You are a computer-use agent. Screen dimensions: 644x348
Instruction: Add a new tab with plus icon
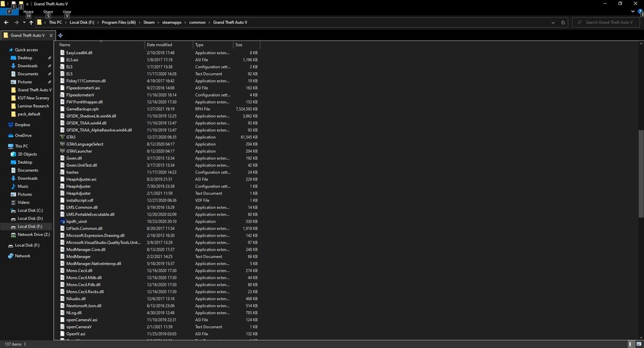click(x=61, y=35)
